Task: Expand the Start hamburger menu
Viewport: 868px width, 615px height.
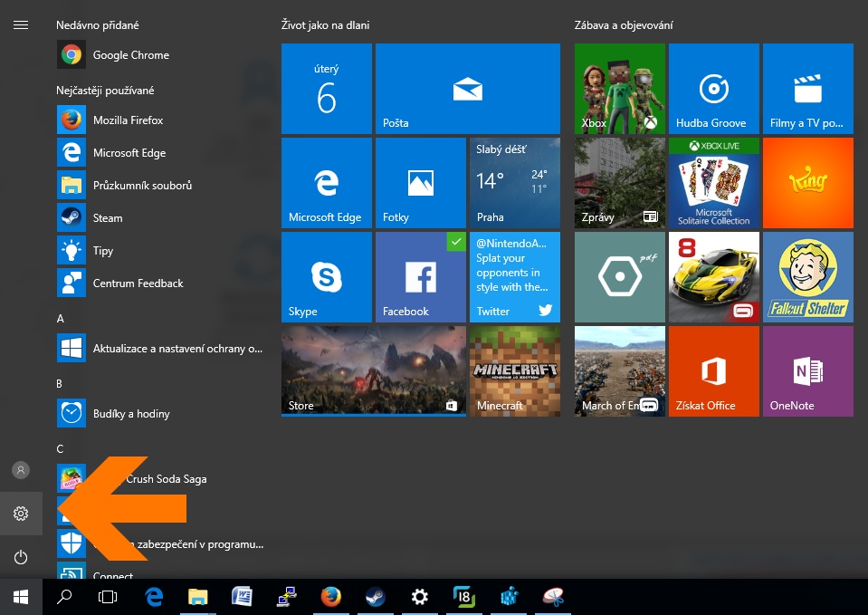Action: (21, 25)
